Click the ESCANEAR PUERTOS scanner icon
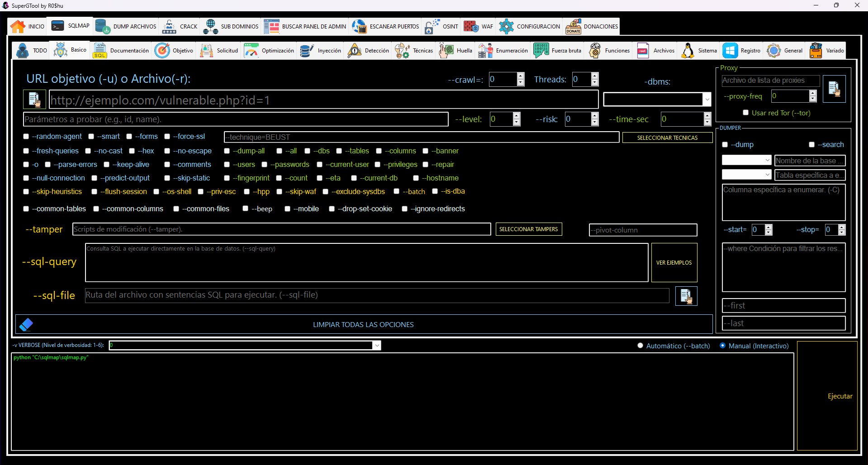The image size is (868, 465). (x=359, y=27)
